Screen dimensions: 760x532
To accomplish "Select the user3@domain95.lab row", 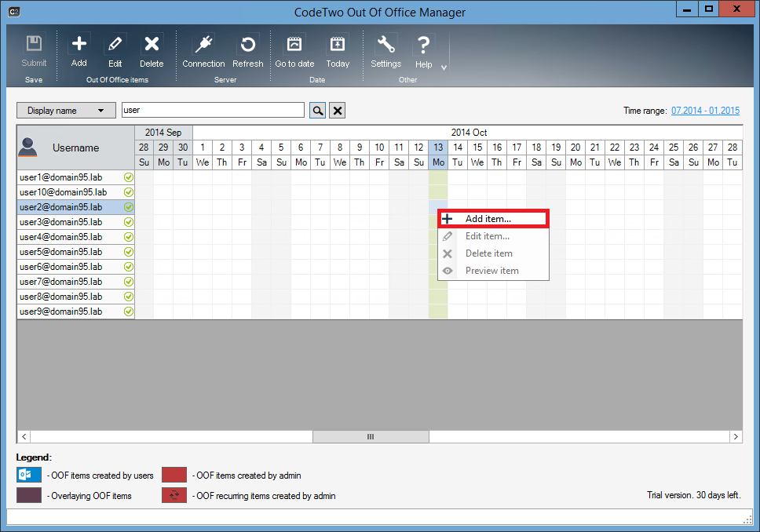I will [x=75, y=222].
